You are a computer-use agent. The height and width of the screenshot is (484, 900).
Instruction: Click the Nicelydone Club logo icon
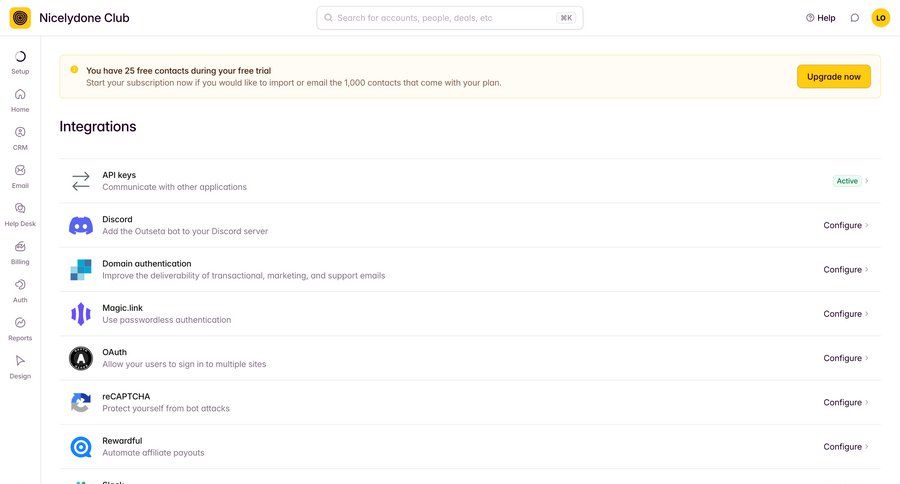tap(20, 18)
